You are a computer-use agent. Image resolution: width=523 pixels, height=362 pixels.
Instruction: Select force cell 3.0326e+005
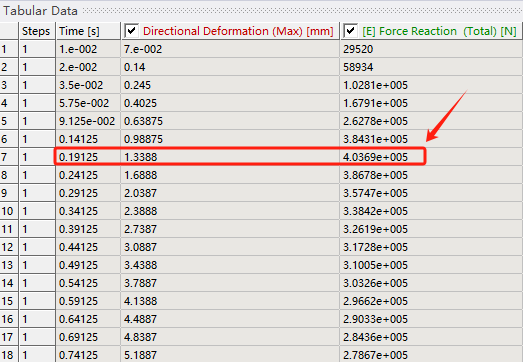click(x=432, y=284)
